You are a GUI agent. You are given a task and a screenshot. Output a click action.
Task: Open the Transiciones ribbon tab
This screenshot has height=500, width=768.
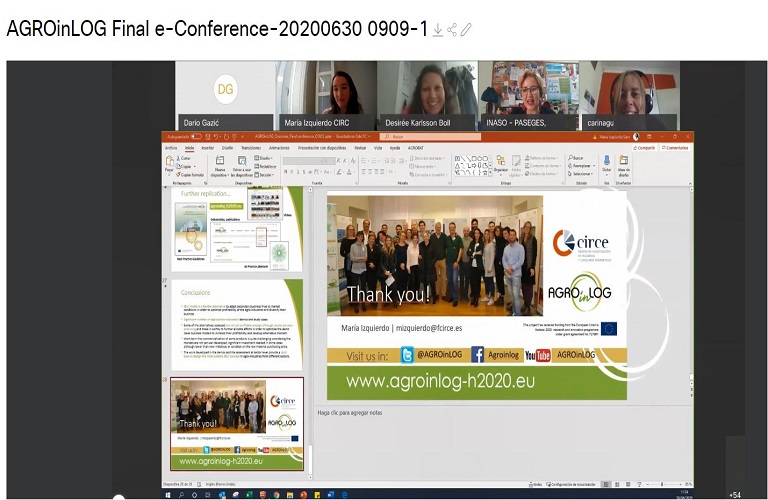click(250, 146)
